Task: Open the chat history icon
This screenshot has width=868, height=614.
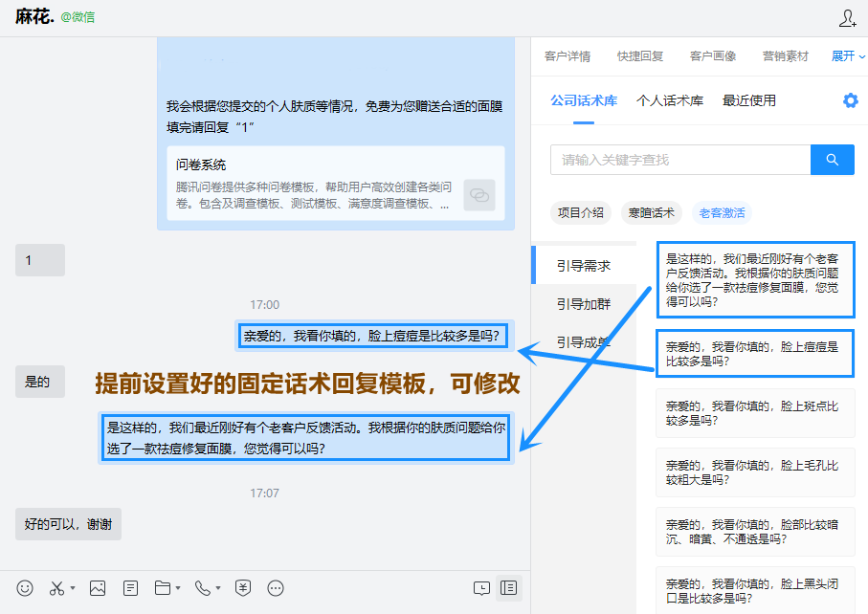Action: click(x=482, y=588)
